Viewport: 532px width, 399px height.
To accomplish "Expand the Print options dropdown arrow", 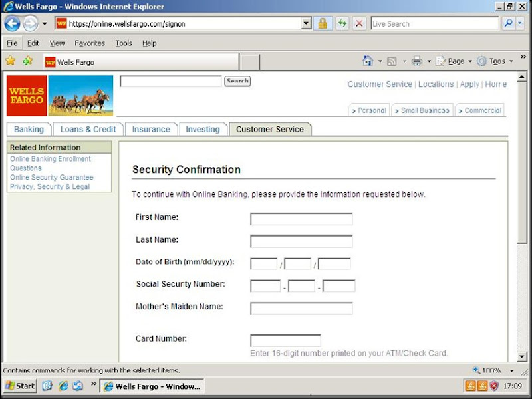I will (429, 61).
